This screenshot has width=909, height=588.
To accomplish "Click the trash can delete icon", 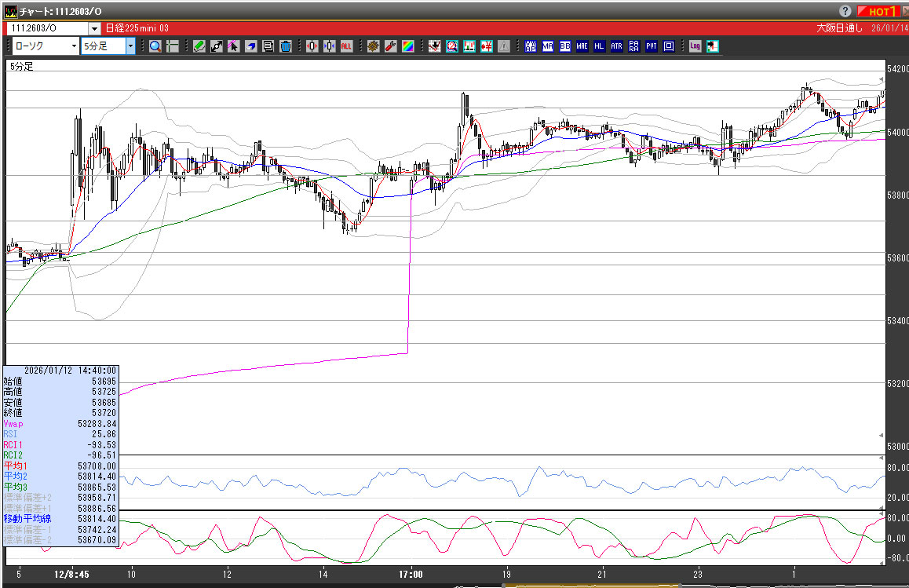I will [286, 46].
